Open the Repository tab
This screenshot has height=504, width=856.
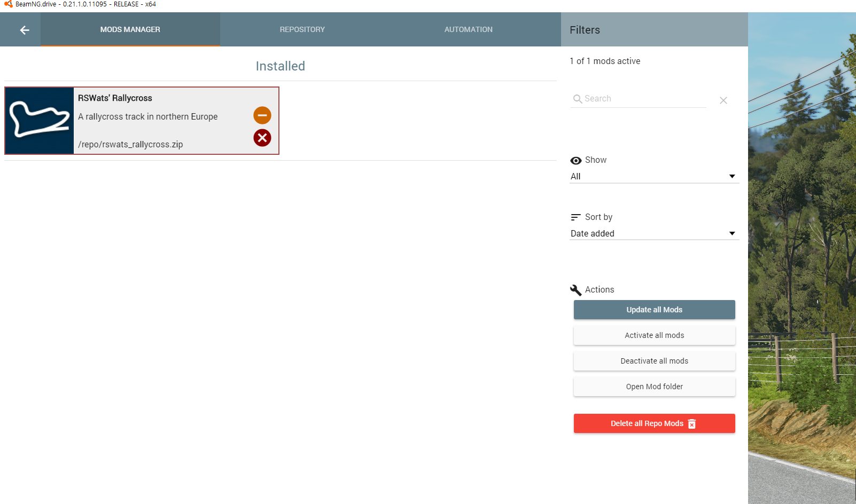[302, 29]
